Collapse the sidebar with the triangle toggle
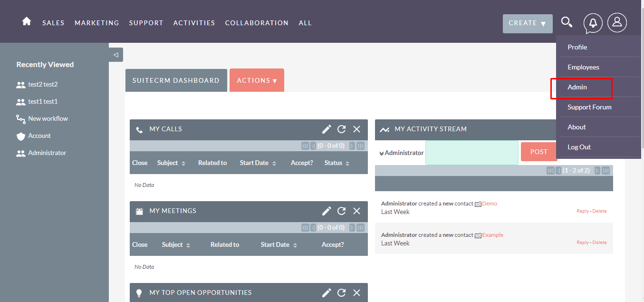Image resolution: width=644 pixels, height=302 pixels. tap(116, 55)
